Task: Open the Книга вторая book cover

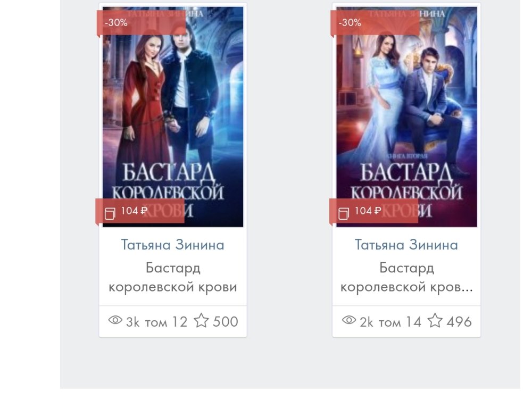Action: coord(406,117)
